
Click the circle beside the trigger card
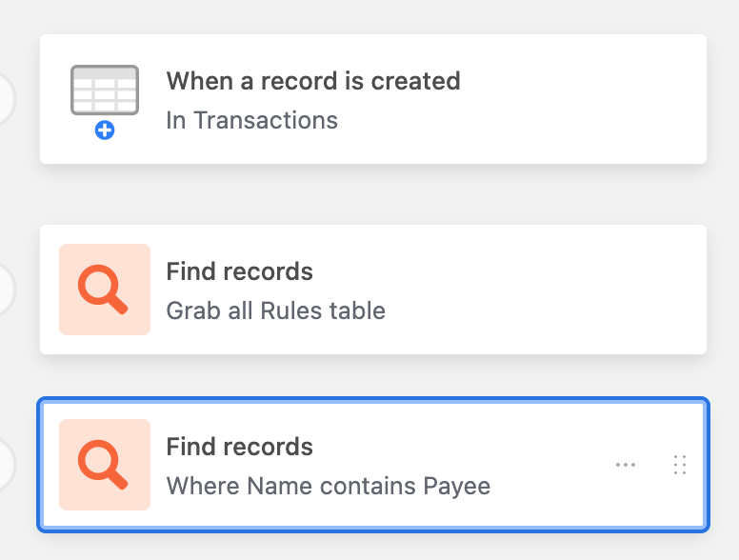(5, 99)
